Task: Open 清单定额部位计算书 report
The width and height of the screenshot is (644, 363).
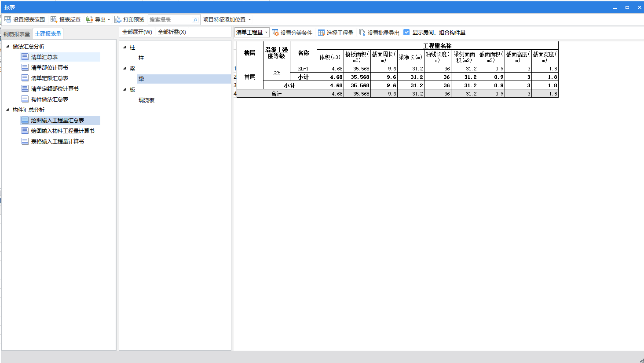Action: pos(55,88)
